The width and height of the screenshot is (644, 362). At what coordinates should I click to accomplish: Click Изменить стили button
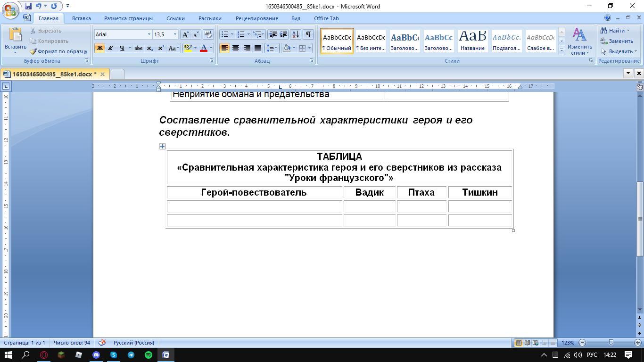coord(579,41)
